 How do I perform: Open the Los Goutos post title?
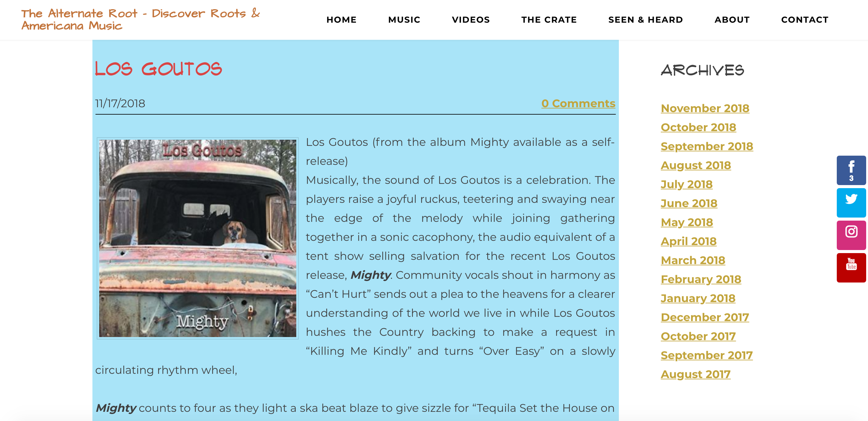158,69
